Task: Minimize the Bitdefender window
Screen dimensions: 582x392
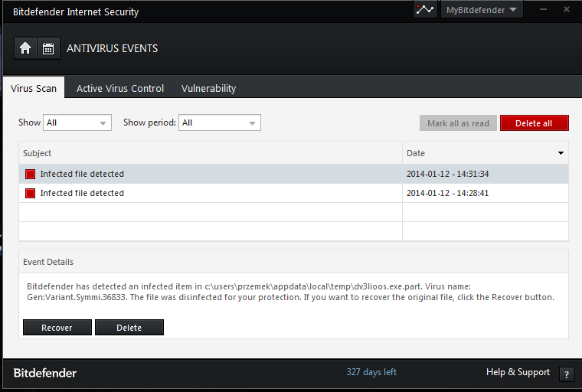Action: point(544,10)
